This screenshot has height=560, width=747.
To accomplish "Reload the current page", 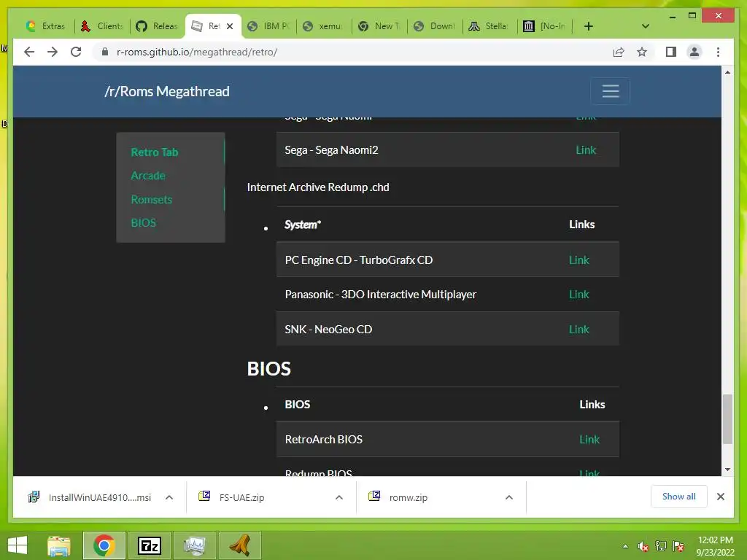I will click(x=76, y=52).
